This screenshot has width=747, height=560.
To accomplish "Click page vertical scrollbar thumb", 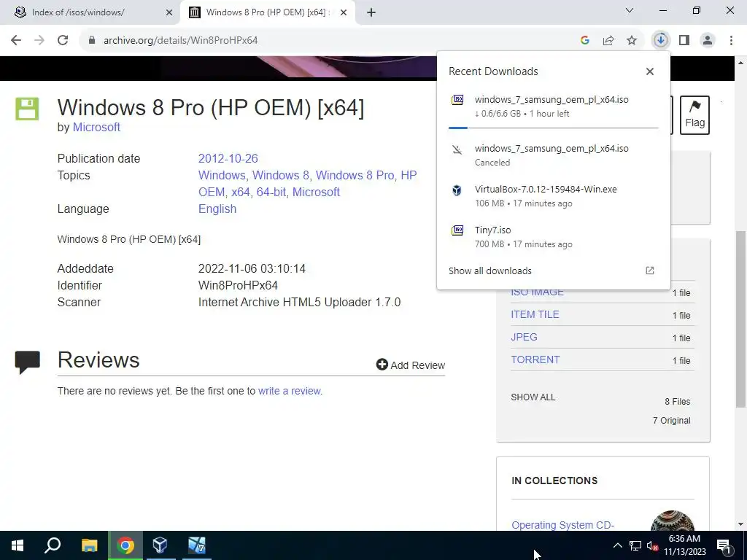I will [740, 318].
